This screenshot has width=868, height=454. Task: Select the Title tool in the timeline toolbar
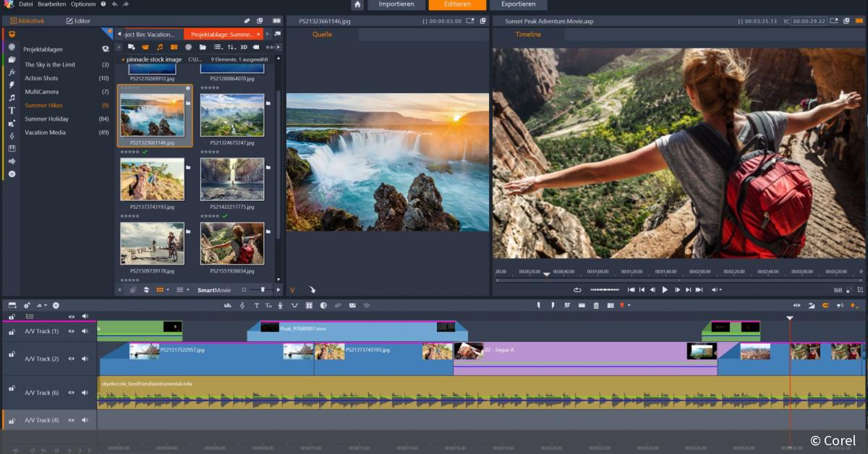pyautogui.click(x=257, y=305)
